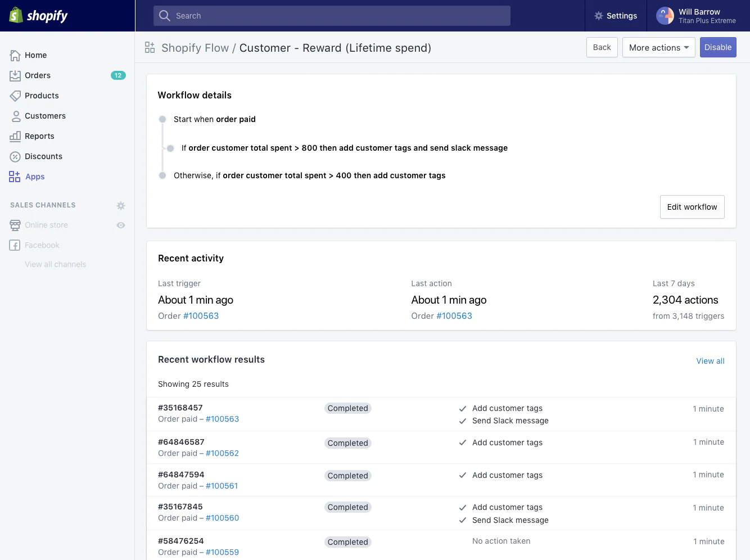Click Edit workflow button
This screenshot has width=750, height=560.
tap(692, 207)
